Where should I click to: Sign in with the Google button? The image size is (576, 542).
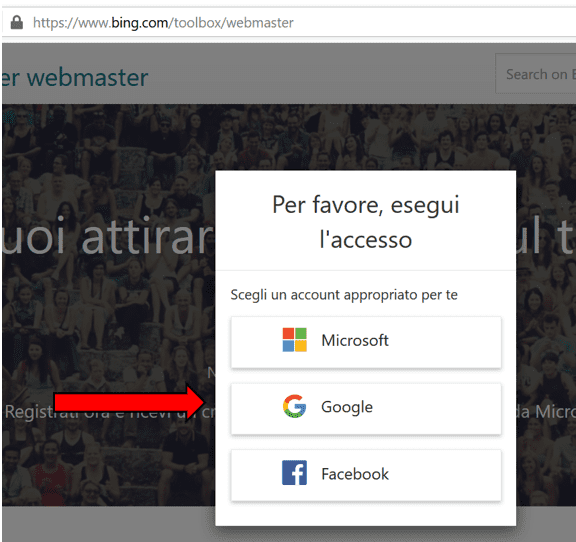tap(366, 409)
